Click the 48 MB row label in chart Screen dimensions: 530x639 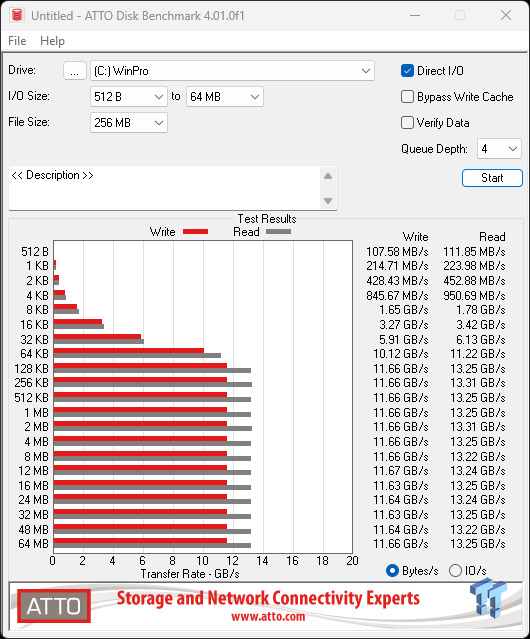point(33,529)
